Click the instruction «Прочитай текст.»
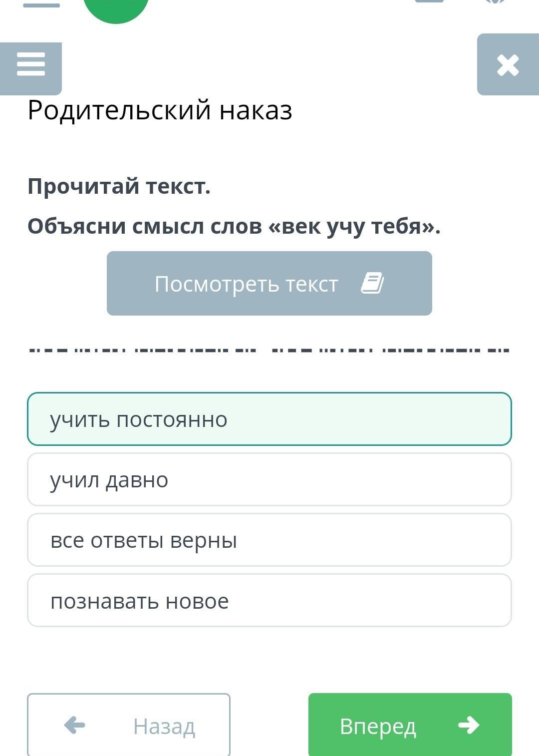Viewport: 539px width, 756px height. pyautogui.click(x=119, y=186)
